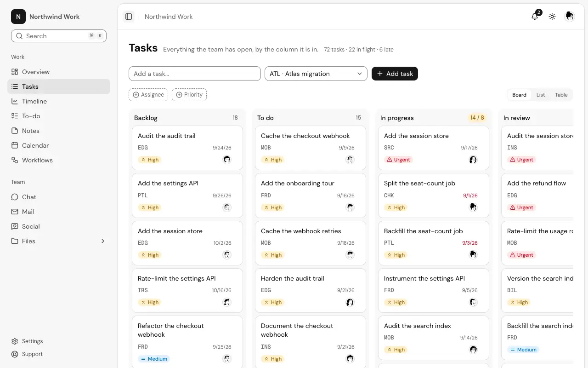Click the Mail envelope icon
Screen dimensions: 588x368
pyautogui.click(x=15, y=212)
